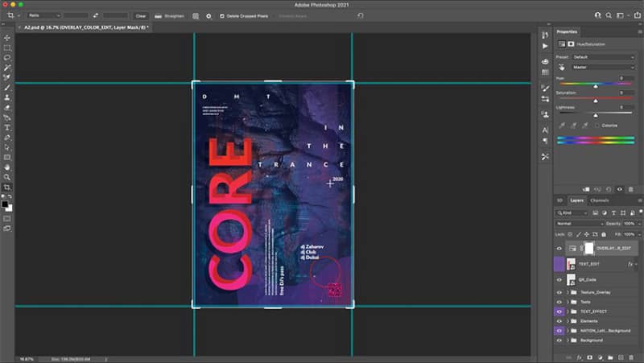Screen dimensions: 644x363
Task: Open the Master channel dropdown
Action: (603, 68)
